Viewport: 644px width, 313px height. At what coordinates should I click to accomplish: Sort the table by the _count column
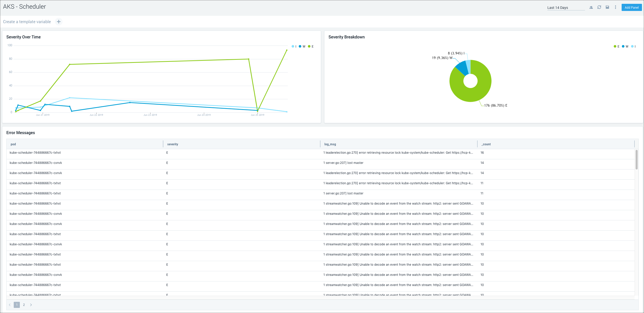(x=486, y=144)
